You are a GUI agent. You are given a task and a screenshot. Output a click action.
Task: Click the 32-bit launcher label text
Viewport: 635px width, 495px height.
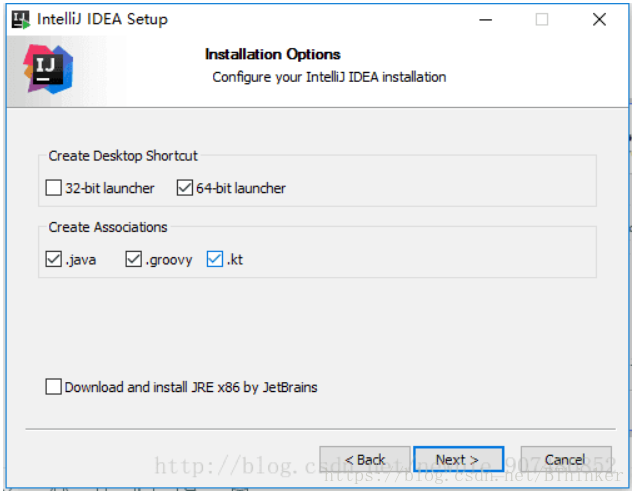[110, 188]
